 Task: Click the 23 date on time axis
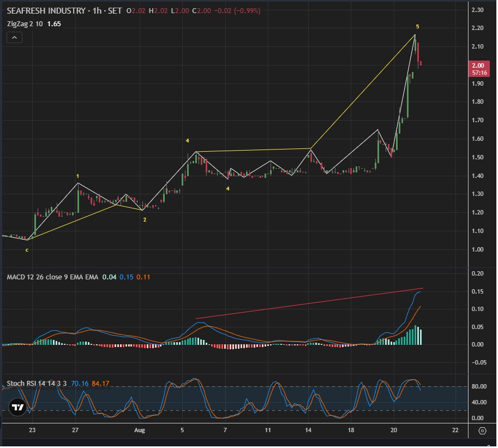click(32, 431)
